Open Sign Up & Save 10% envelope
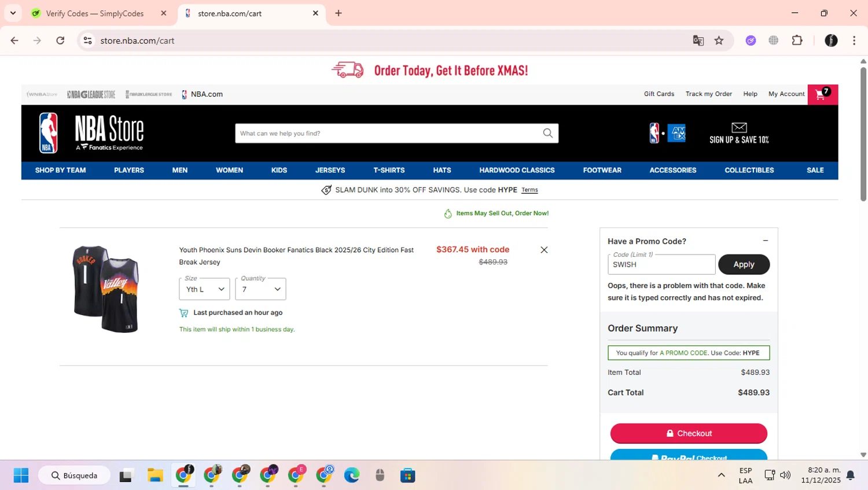This screenshot has height=490, width=868. pos(739,133)
